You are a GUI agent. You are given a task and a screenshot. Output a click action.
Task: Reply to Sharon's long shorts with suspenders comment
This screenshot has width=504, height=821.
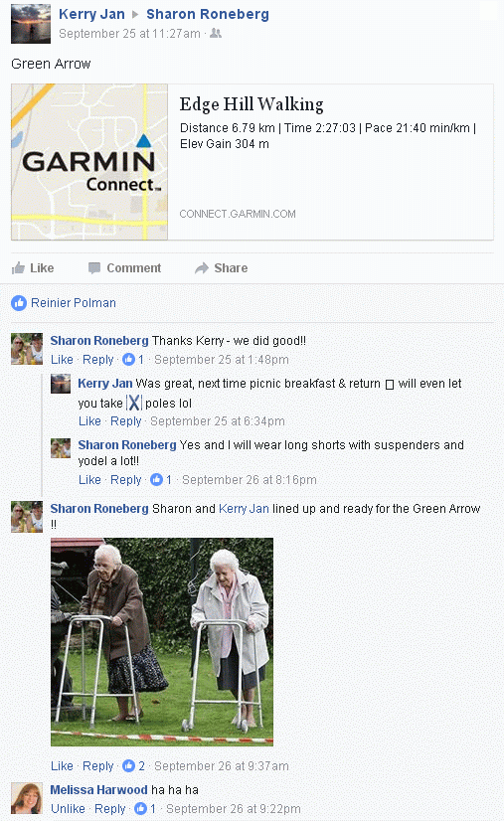(125, 480)
